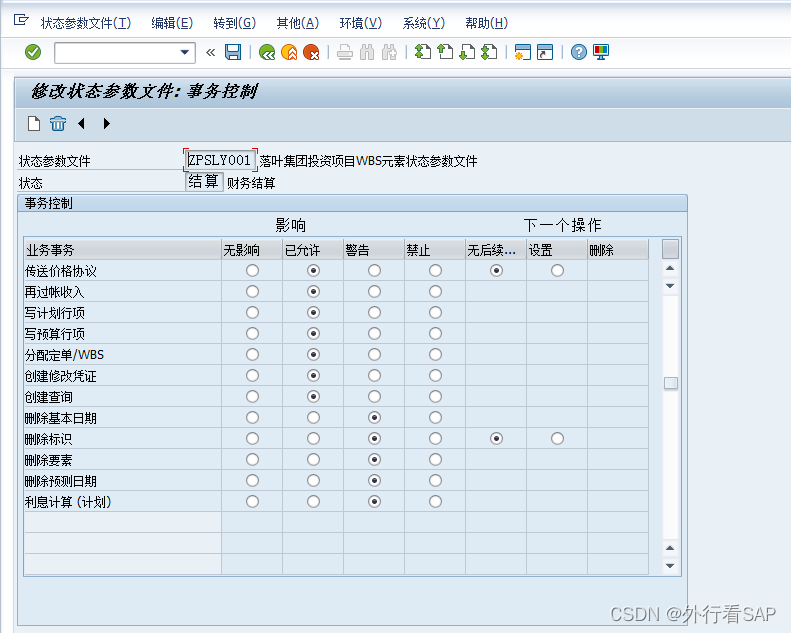791x633 pixels.
Task: Go to Previous Page icon
Action: (445, 52)
